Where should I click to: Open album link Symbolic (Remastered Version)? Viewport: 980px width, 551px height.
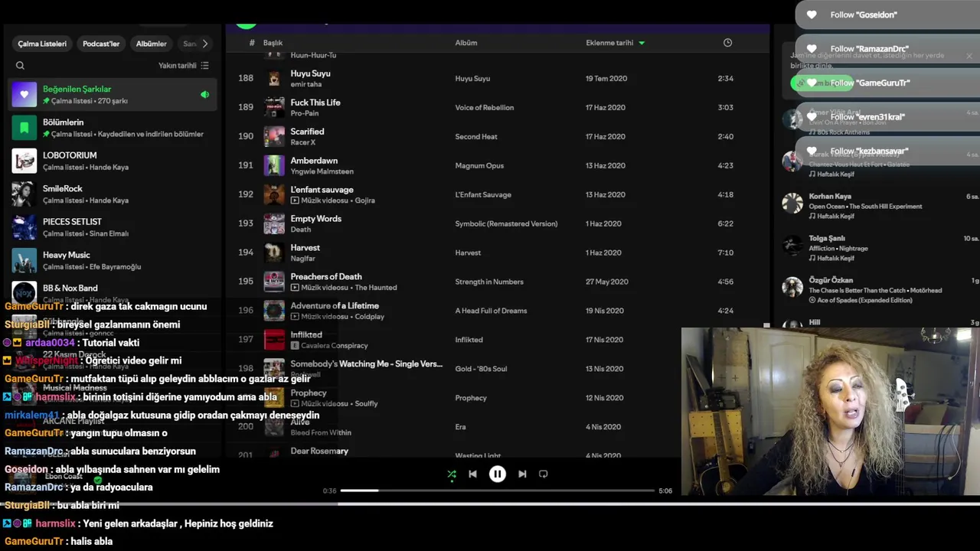[506, 224]
